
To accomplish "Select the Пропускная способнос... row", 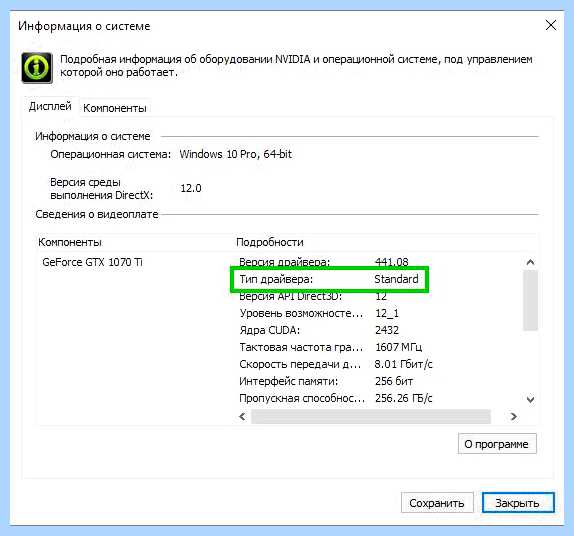I will pos(336,398).
